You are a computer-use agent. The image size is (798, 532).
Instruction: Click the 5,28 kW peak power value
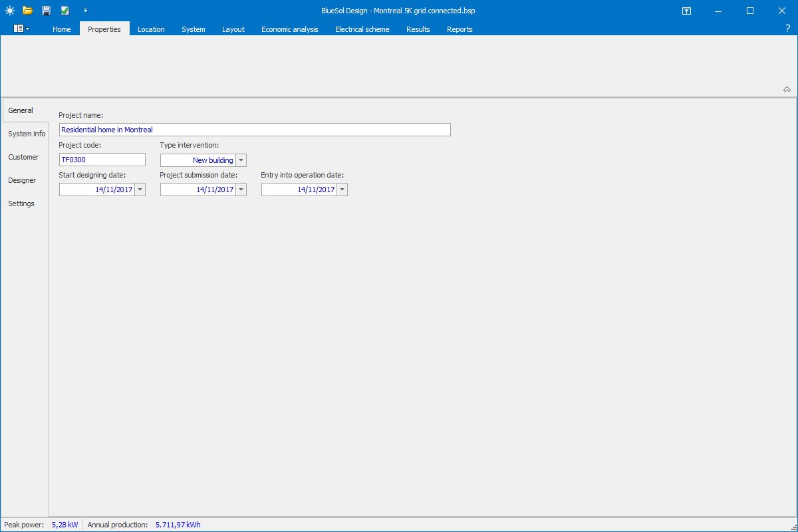(x=65, y=525)
